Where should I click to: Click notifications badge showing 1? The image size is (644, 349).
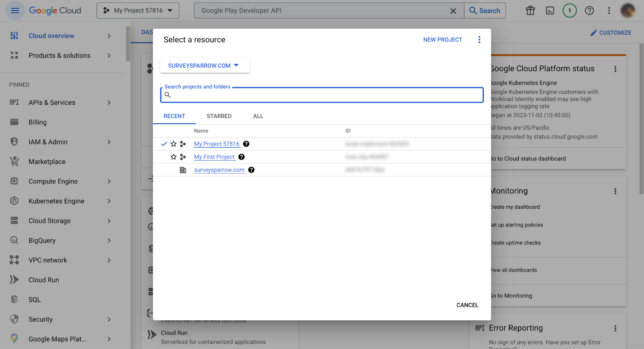click(569, 10)
